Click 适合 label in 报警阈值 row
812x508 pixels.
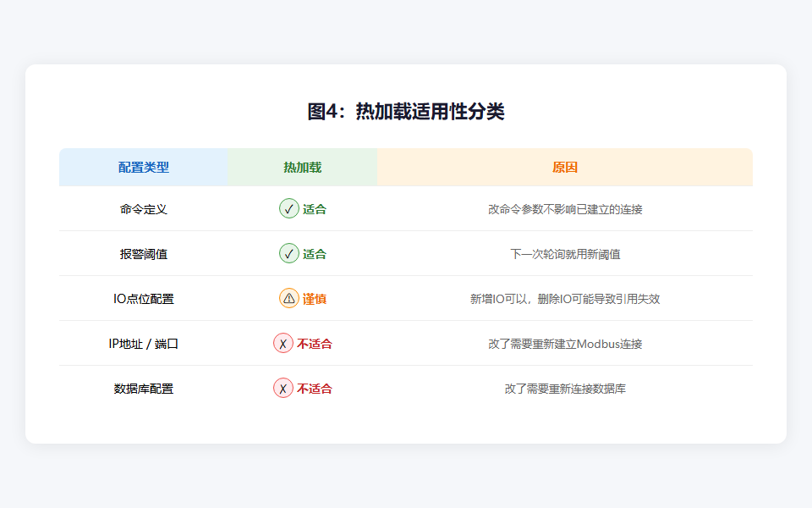[315, 254]
